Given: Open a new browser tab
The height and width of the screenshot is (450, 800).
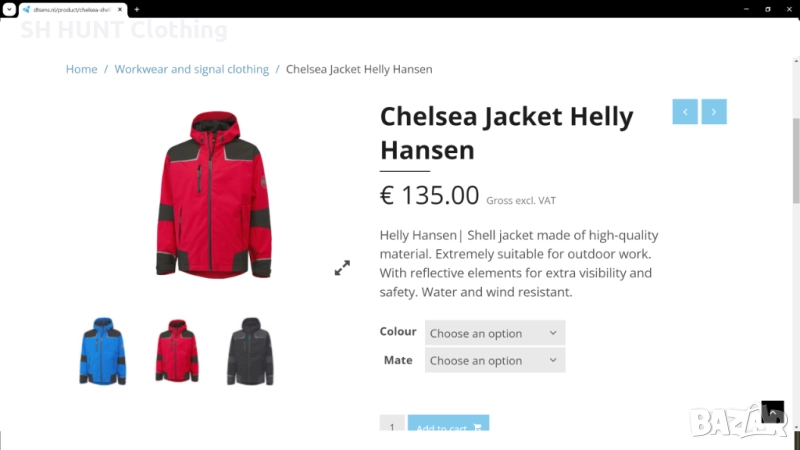Looking at the screenshot, I should click(x=137, y=9).
